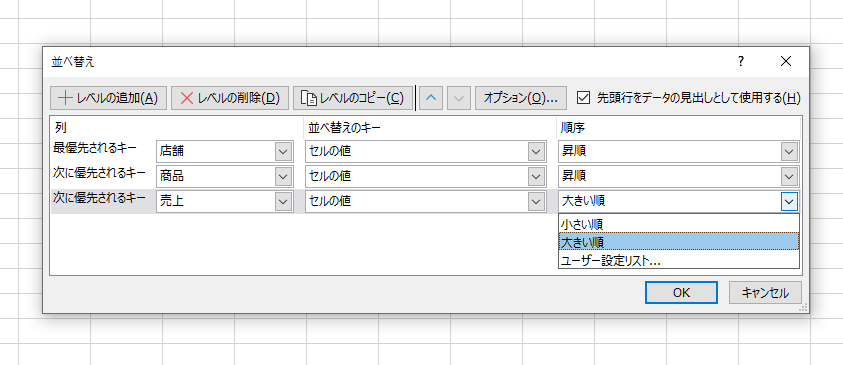The width and height of the screenshot is (843, 365).
Task: Select 小さい順 from the dropdown list
Action: [x=678, y=224]
